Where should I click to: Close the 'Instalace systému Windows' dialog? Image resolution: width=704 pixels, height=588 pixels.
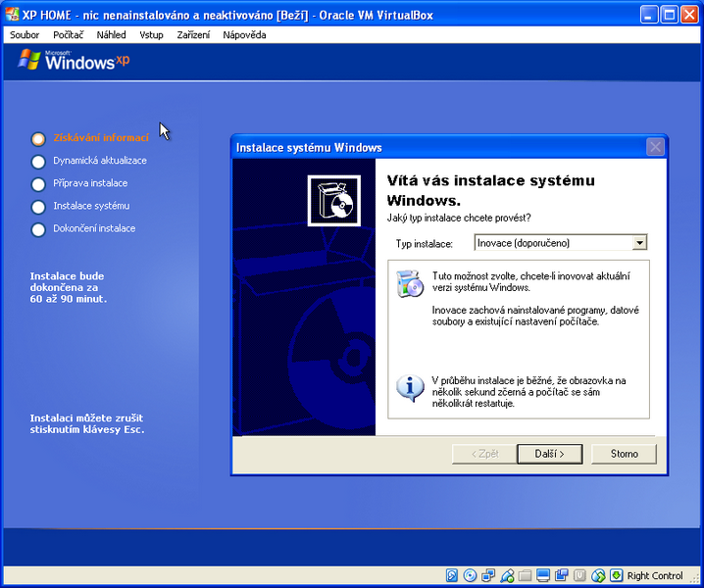(655, 147)
